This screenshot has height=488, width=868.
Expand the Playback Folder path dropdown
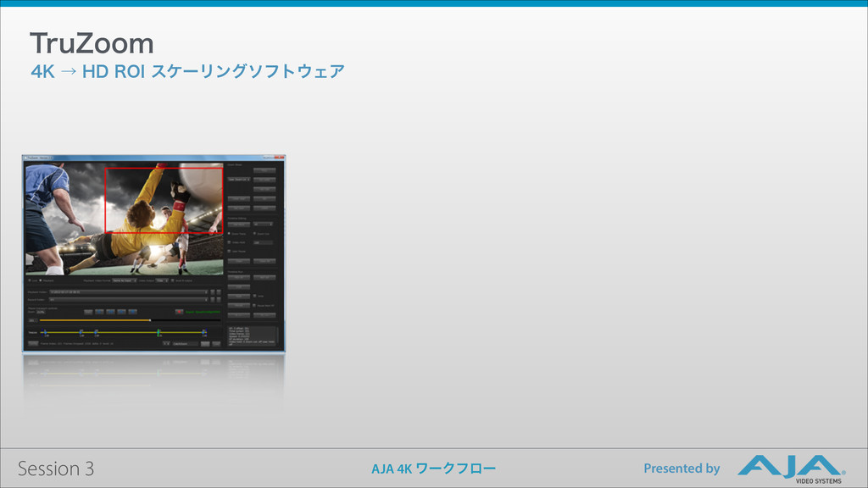click(129, 292)
